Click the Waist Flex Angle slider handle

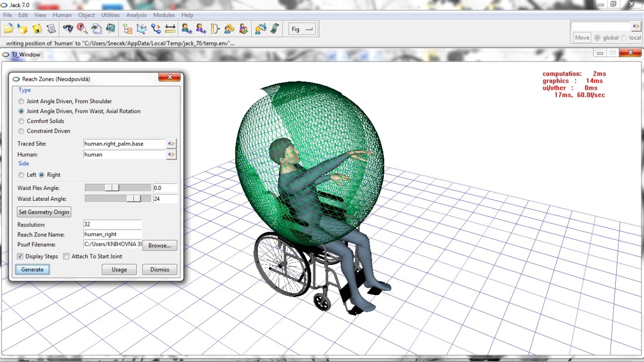pyautogui.click(x=113, y=188)
